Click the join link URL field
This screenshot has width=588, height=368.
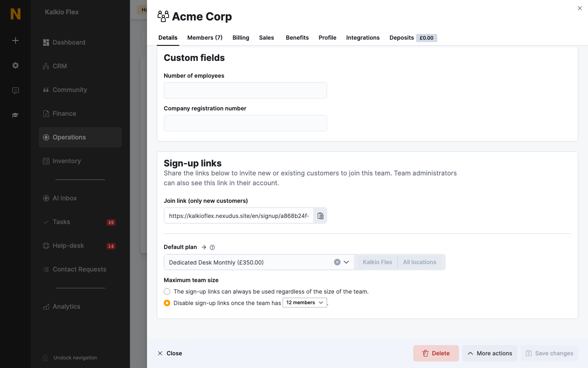click(x=239, y=216)
